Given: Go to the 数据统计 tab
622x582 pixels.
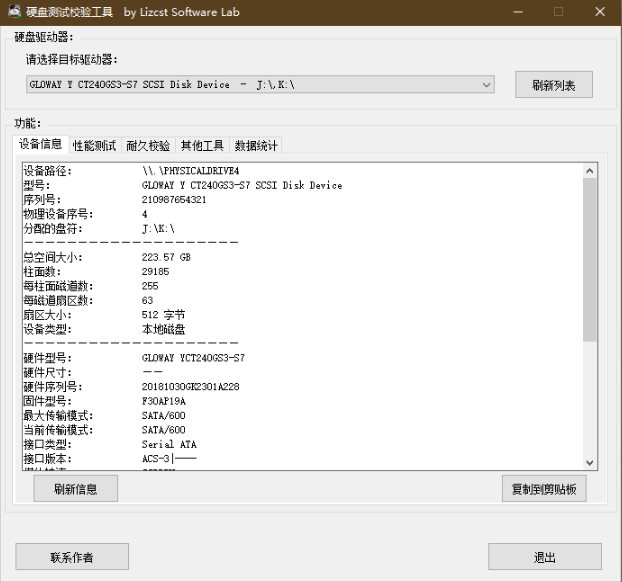Looking at the screenshot, I should 256,146.
